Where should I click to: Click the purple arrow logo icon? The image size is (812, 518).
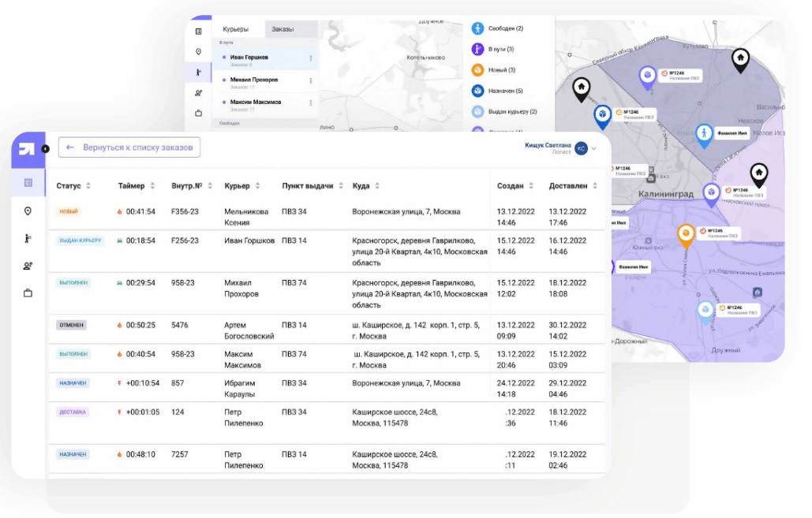tap(27, 149)
